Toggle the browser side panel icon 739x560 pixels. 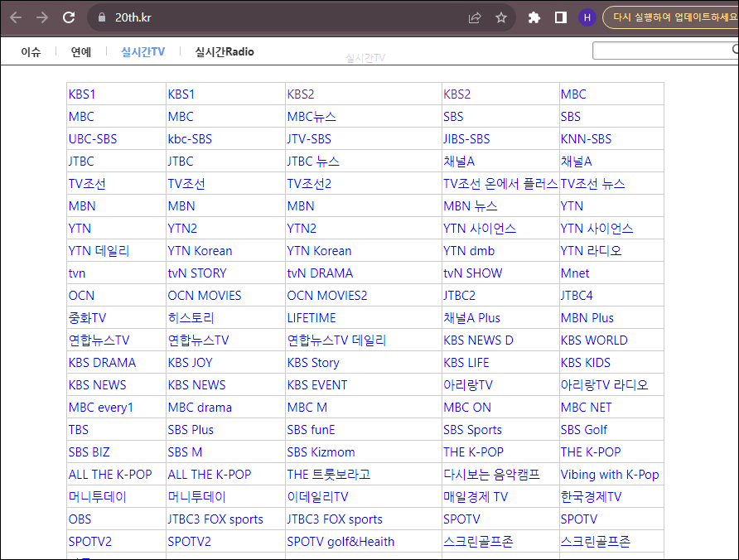click(560, 18)
